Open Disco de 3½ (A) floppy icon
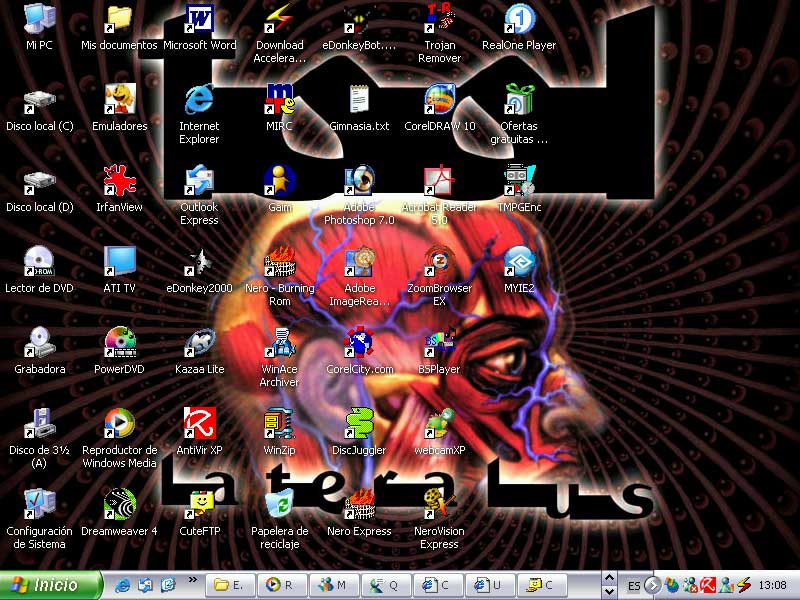 point(39,424)
